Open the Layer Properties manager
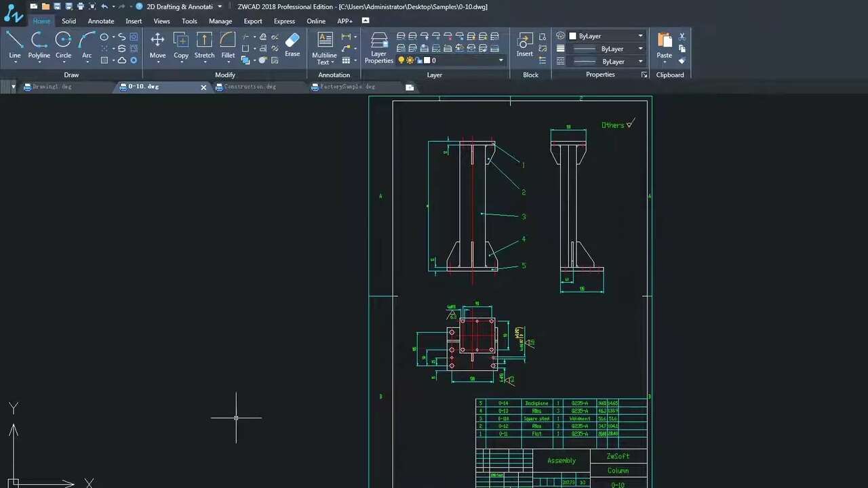This screenshot has height=488, width=868. pyautogui.click(x=378, y=47)
